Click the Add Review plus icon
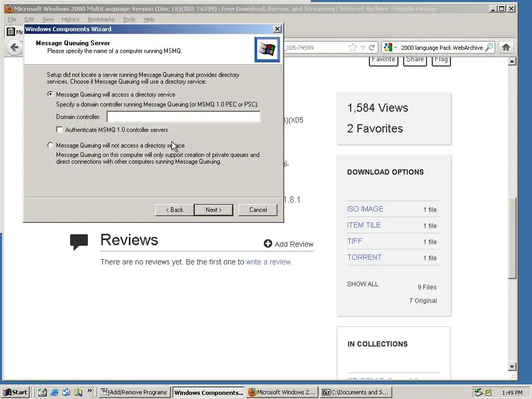The height and width of the screenshot is (399, 532). (x=268, y=244)
